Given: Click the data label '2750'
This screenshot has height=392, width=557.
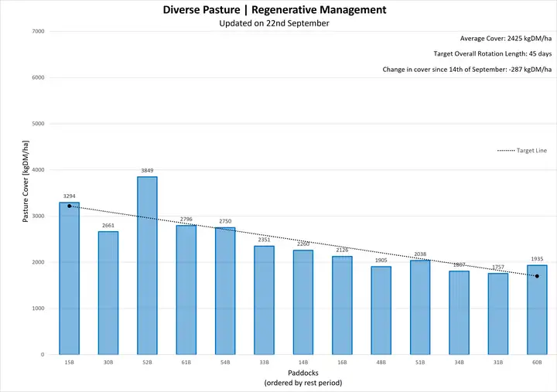Looking at the screenshot, I should point(225,221).
